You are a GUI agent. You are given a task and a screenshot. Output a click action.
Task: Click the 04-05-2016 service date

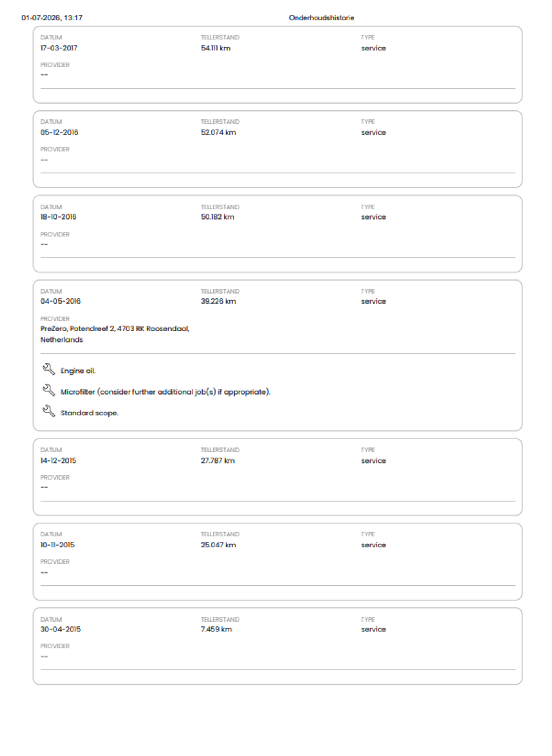[60, 301]
